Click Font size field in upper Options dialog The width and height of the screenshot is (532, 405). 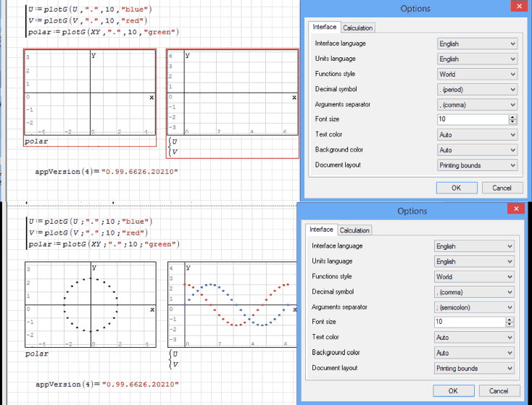pyautogui.click(x=471, y=120)
